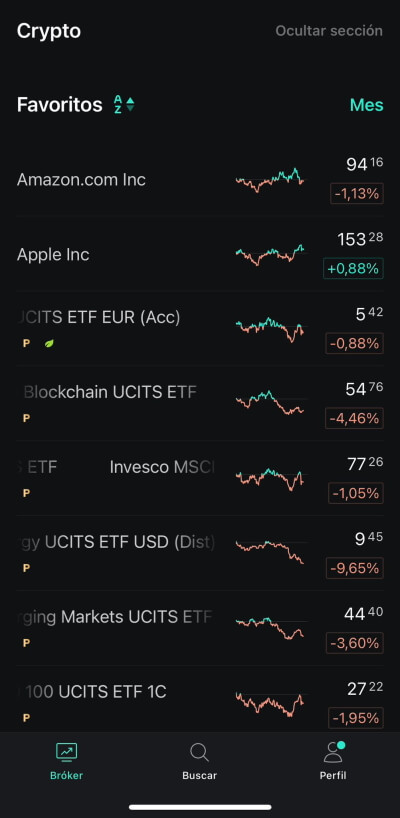Viewport: 400px width, 818px height.
Task: Tap the P badge under Markets UCITS ETF
Action: click(x=27, y=643)
